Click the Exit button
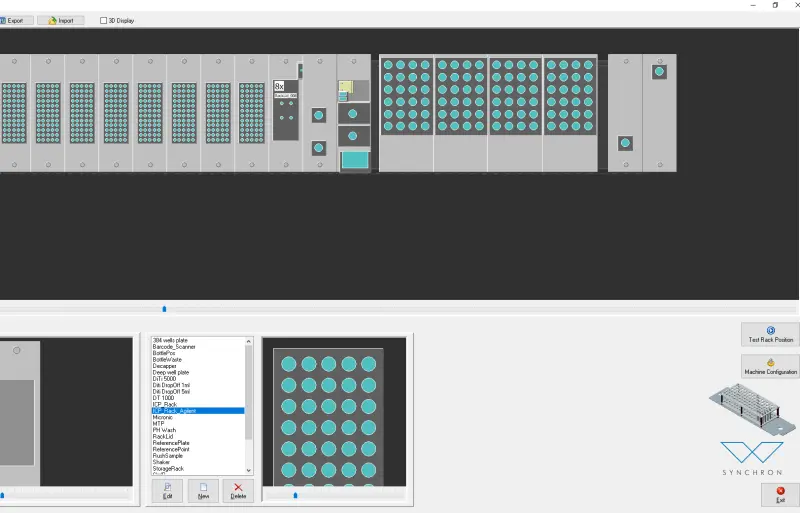The width and height of the screenshot is (800, 513). click(780, 494)
